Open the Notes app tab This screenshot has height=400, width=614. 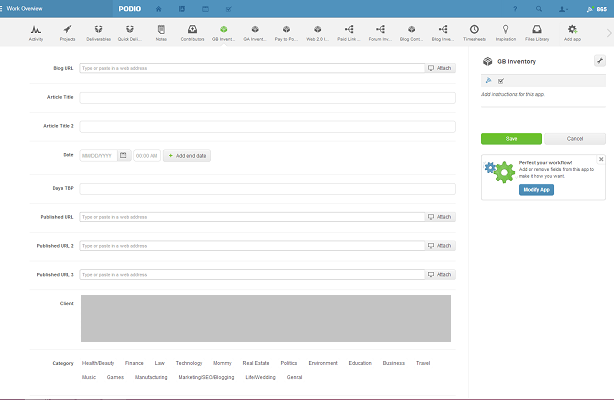[161, 33]
